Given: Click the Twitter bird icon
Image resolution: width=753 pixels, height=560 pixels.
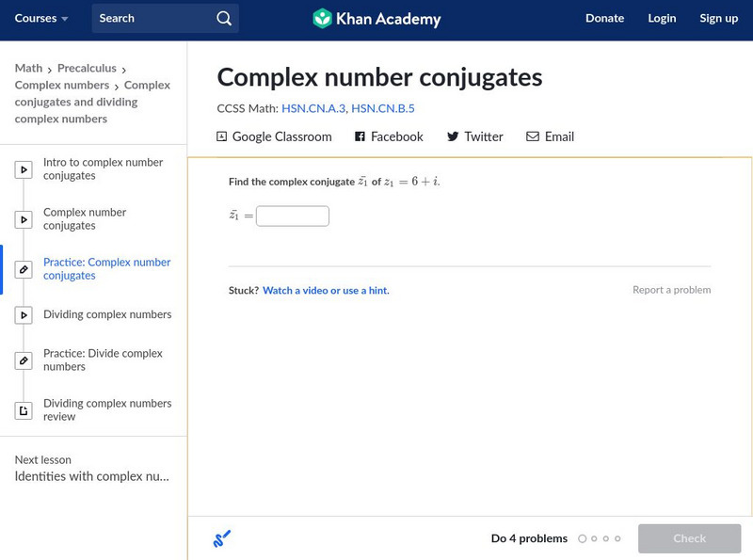Looking at the screenshot, I should click(453, 136).
